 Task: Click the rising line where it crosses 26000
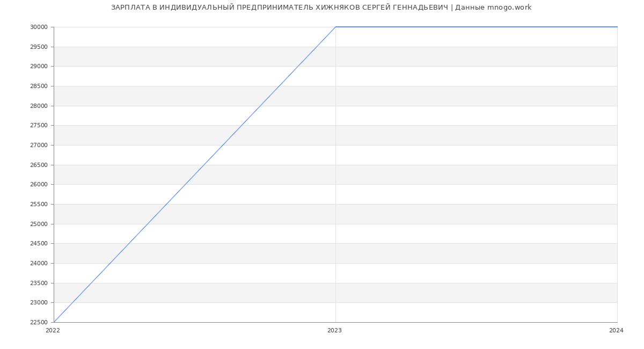(185, 184)
